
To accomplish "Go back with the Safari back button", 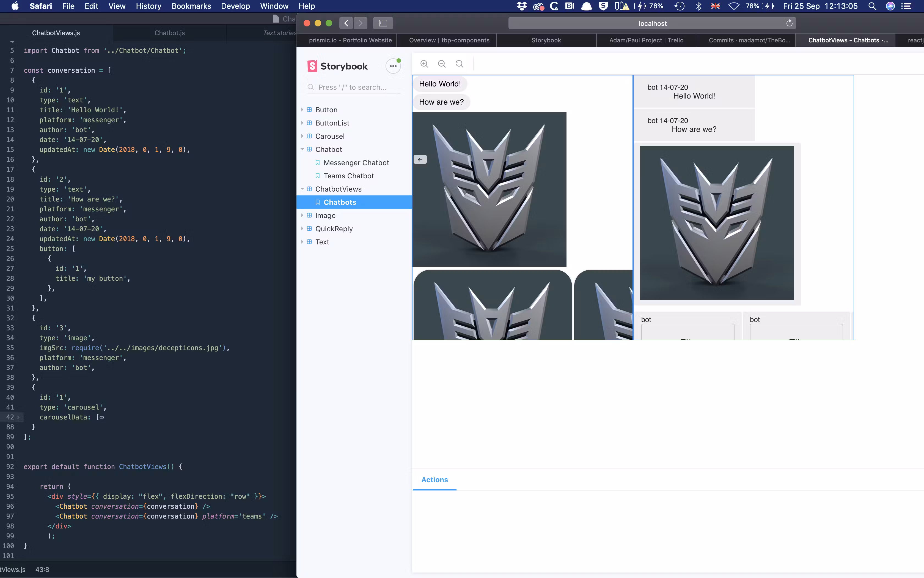I will click(346, 23).
